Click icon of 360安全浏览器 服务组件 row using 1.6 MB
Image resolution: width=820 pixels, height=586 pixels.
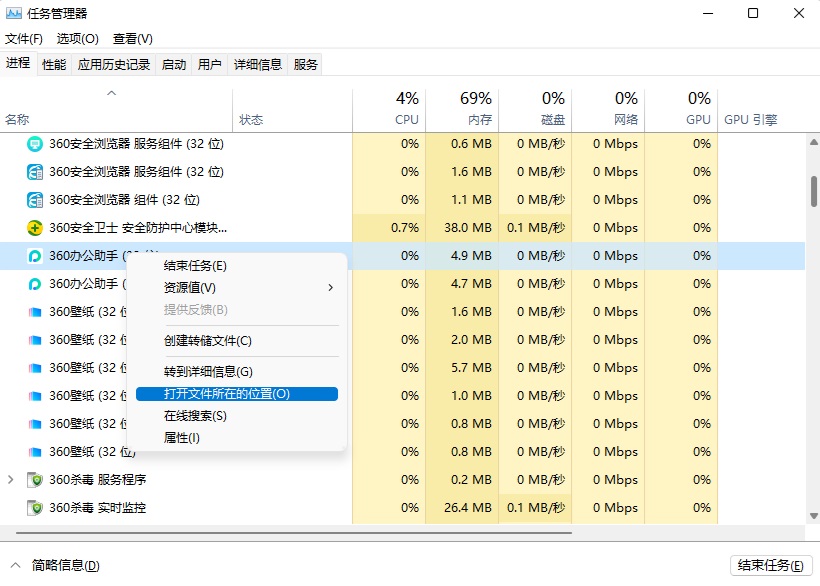[x=35, y=172]
